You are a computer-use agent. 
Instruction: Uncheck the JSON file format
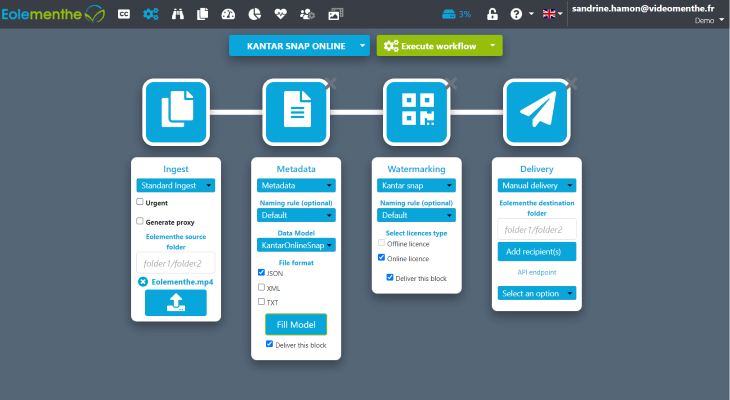tap(261, 272)
